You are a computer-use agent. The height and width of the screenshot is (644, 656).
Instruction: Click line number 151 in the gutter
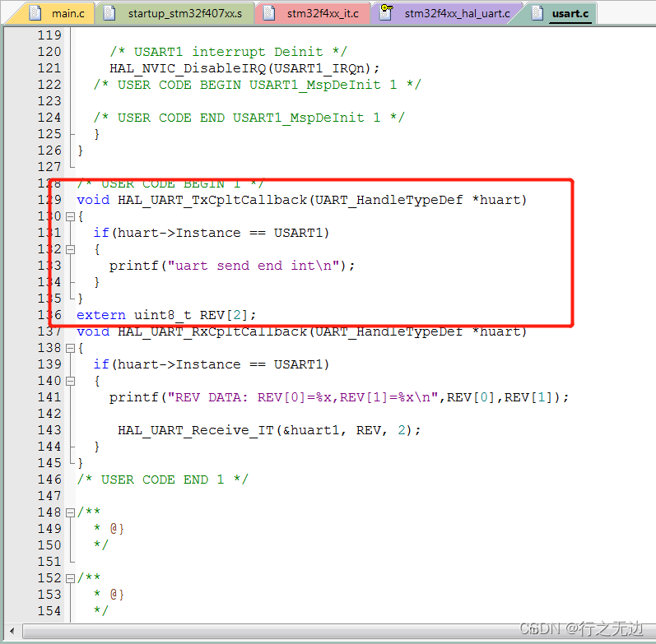(49, 562)
